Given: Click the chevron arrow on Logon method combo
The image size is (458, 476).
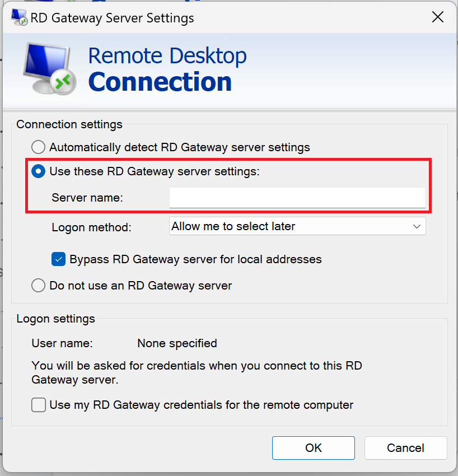Looking at the screenshot, I should (417, 226).
